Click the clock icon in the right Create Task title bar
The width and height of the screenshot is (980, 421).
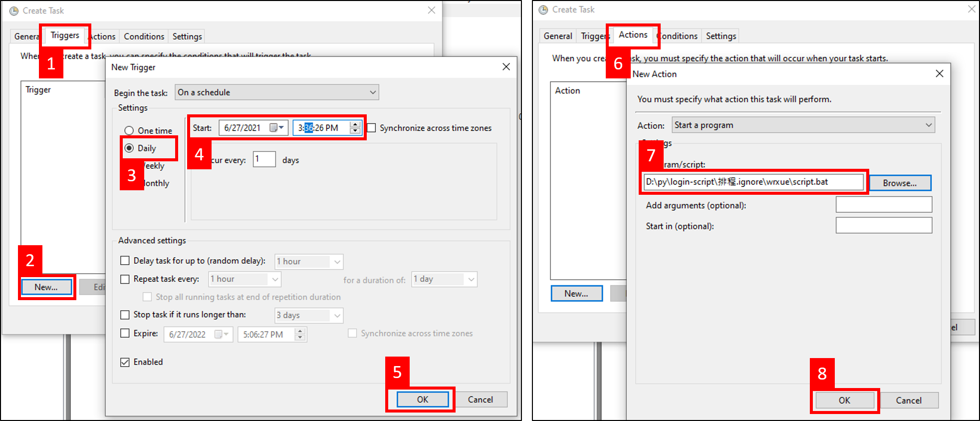coord(543,10)
